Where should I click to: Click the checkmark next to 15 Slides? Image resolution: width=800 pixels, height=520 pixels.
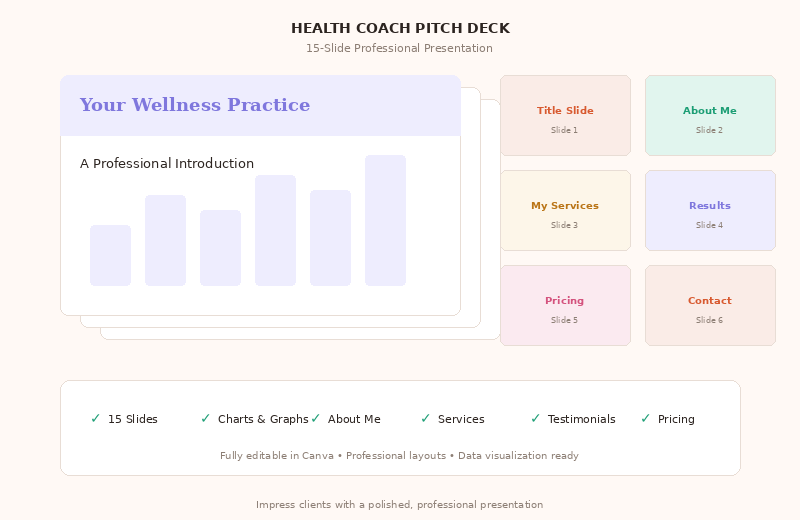click(95, 418)
